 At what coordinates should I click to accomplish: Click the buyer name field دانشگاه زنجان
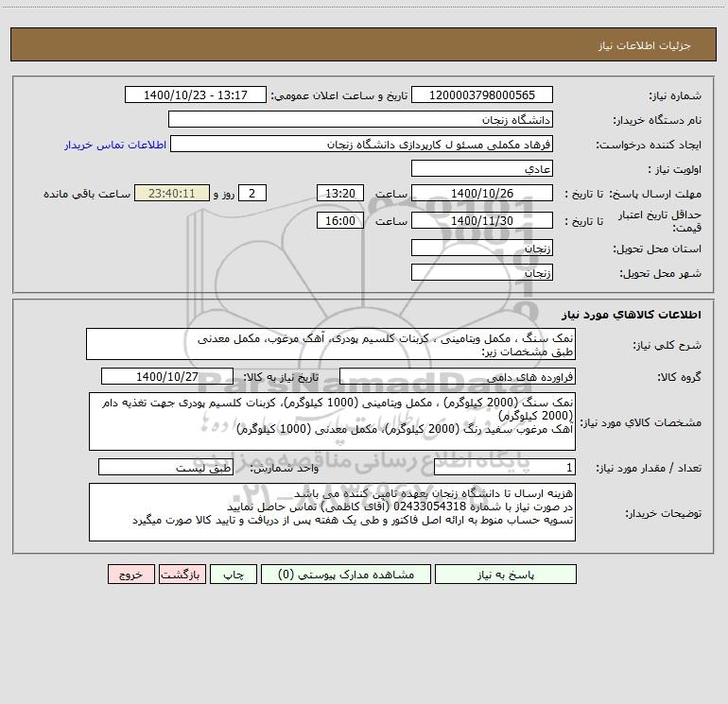pyautogui.click(x=360, y=119)
